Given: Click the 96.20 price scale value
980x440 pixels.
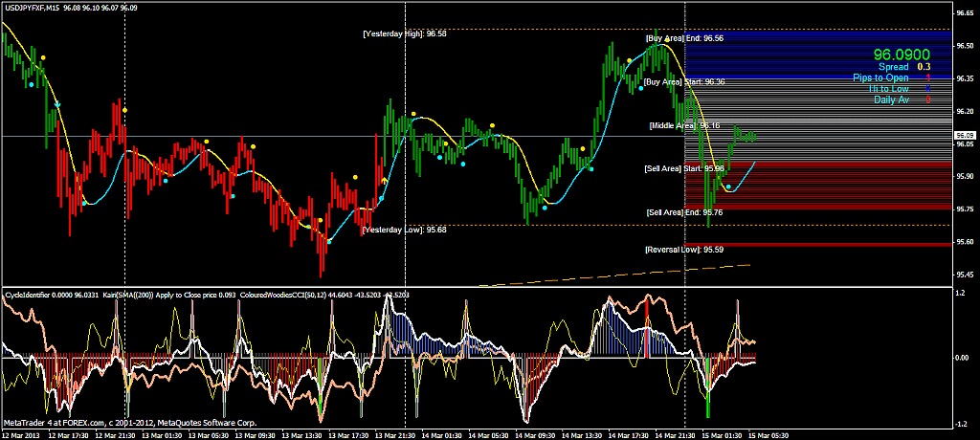Looking at the screenshot, I should [x=965, y=111].
